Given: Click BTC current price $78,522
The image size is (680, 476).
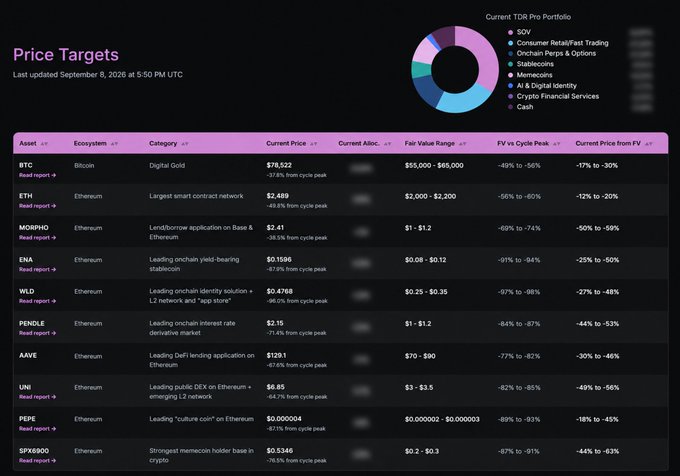Looking at the screenshot, I should tap(279, 166).
